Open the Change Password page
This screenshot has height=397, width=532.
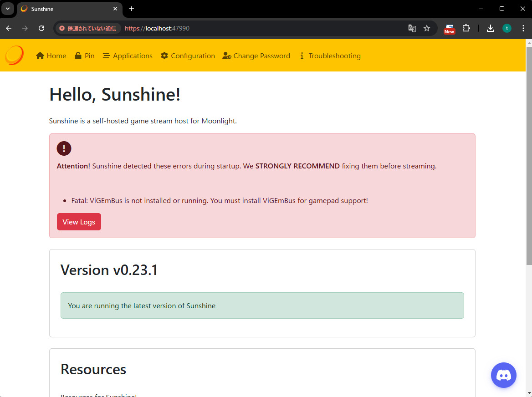click(256, 56)
